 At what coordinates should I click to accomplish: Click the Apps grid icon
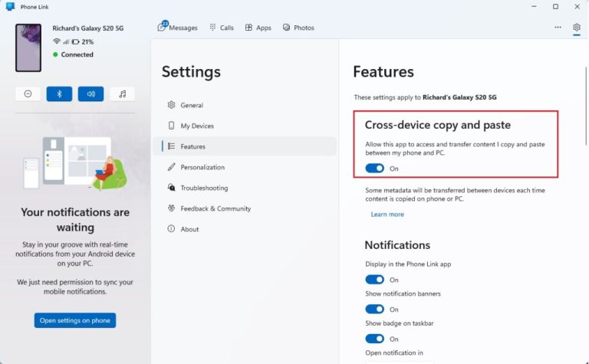(x=248, y=28)
